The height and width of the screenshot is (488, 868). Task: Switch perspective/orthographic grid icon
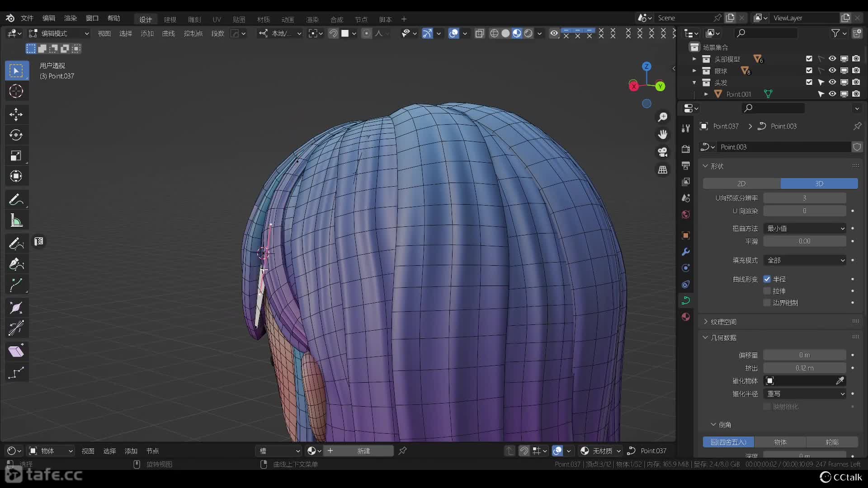coord(663,170)
